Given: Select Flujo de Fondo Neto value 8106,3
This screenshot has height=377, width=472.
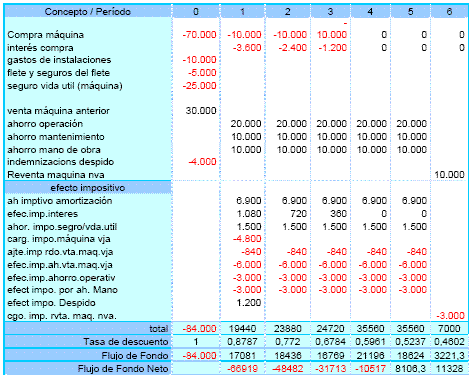Looking at the screenshot, I should [x=411, y=369].
